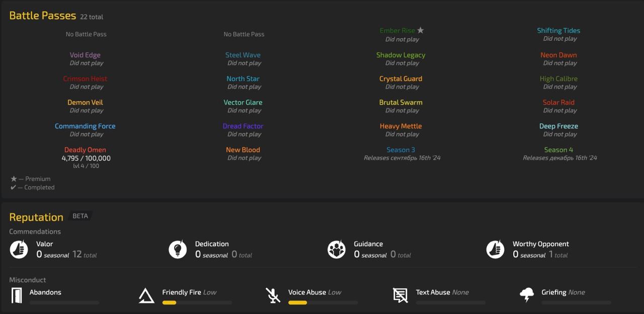Select the Dedication lightbulb icon
Image resolution: width=644 pixels, height=314 pixels.
(178, 249)
